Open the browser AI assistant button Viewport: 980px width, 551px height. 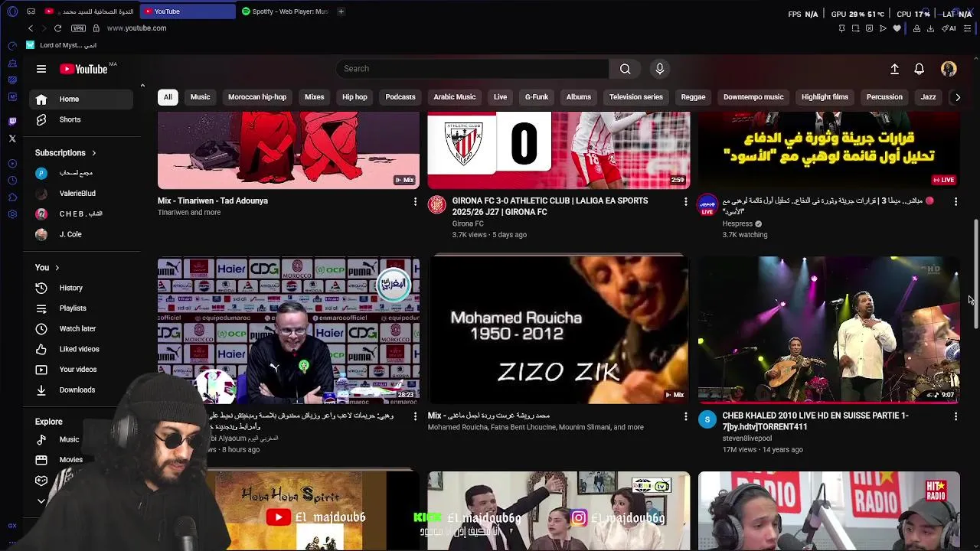point(950,28)
